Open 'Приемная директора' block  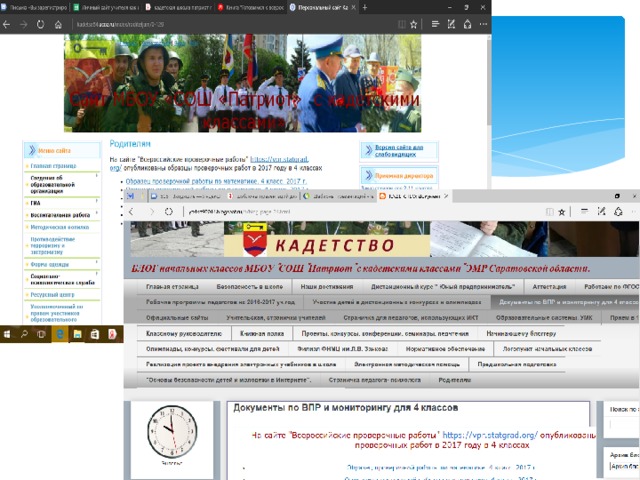[x=404, y=176]
